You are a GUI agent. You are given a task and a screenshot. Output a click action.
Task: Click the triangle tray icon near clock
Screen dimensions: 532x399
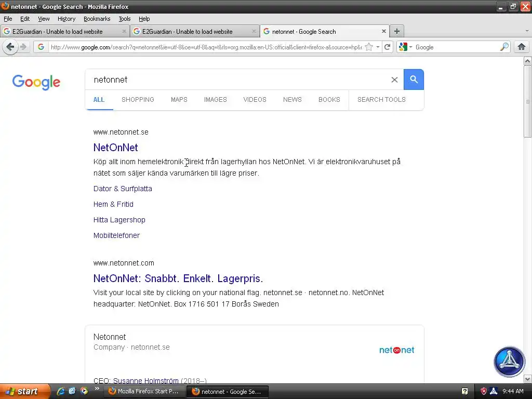click(x=494, y=392)
